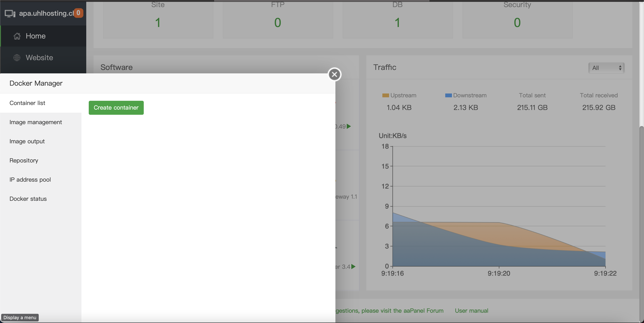
Task: Open the User manual link
Action: pyautogui.click(x=471, y=311)
